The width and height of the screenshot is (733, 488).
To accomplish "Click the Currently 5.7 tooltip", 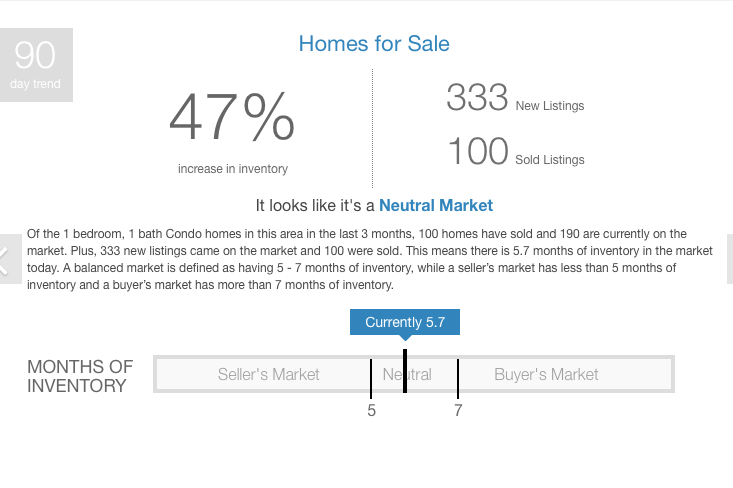I will [x=405, y=322].
